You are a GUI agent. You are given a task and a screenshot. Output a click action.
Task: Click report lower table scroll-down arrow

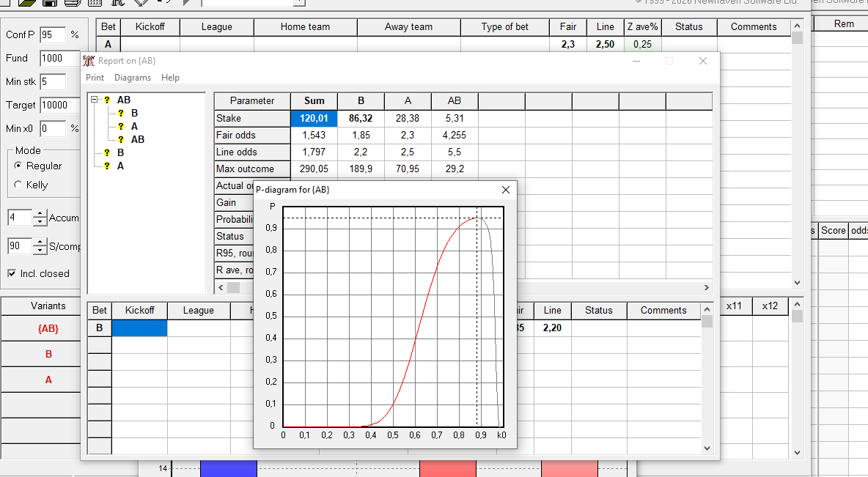click(707, 448)
